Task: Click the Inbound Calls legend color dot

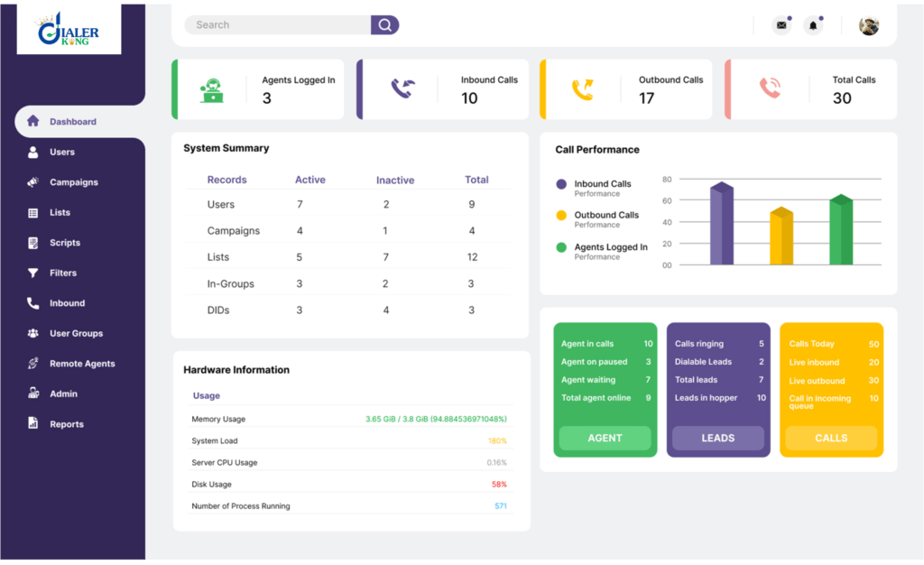Action: coord(560,185)
